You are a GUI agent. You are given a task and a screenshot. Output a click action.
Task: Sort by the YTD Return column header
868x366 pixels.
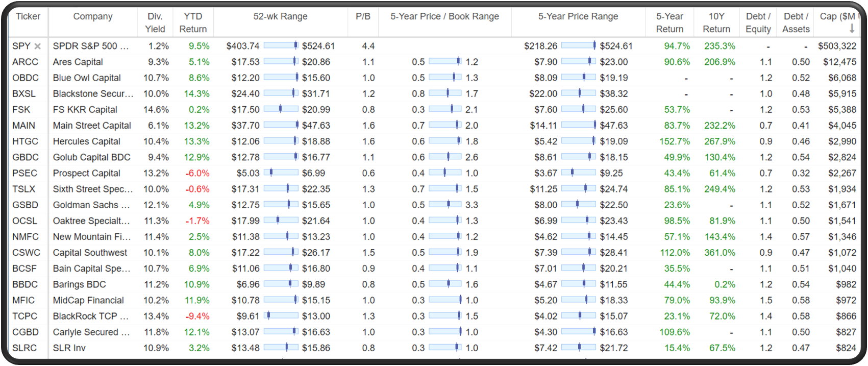click(x=193, y=22)
